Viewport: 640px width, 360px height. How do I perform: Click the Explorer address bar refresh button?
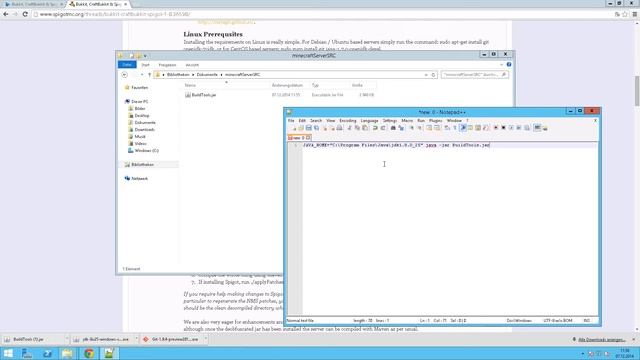click(x=433, y=75)
